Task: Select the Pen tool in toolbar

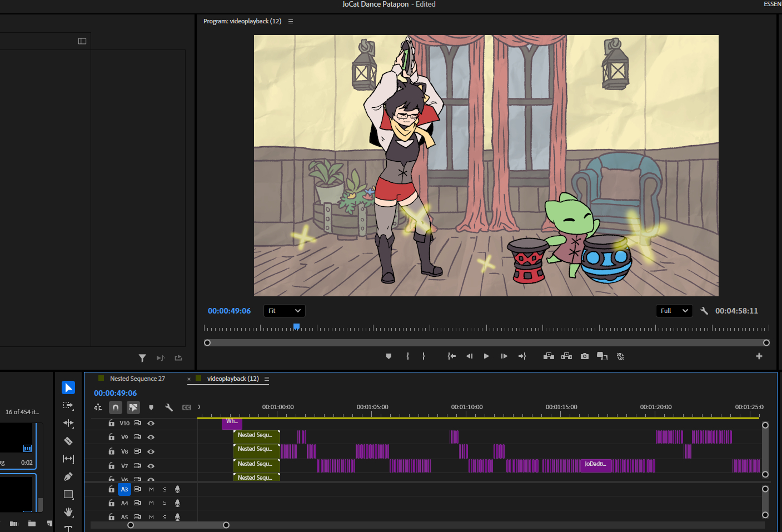Action: coord(68,476)
